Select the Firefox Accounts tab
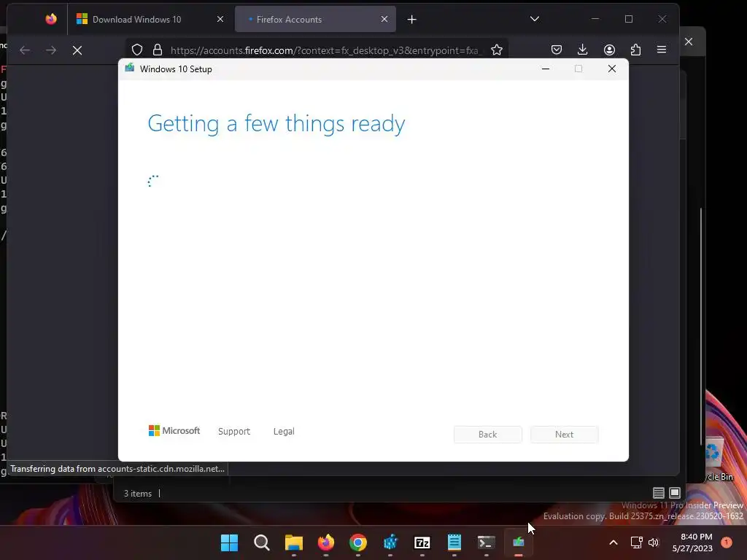Image resolution: width=747 pixels, height=560 pixels. [x=315, y=20]
